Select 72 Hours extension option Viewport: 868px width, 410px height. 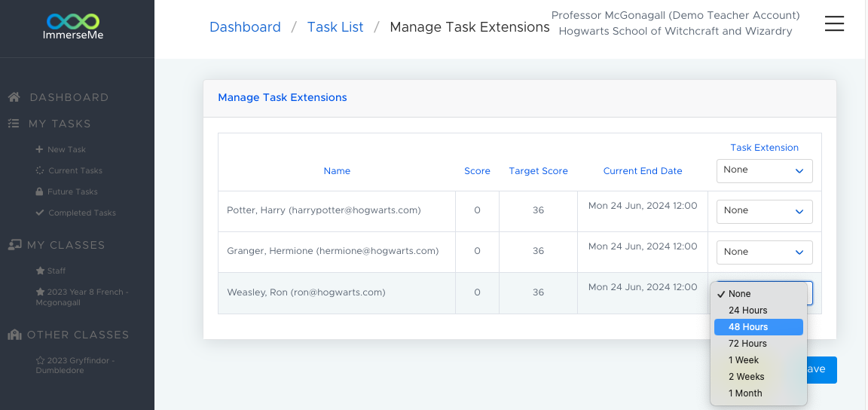(x=759, y=344)
